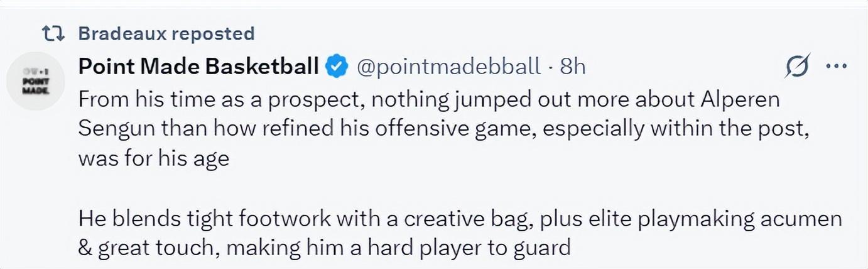Viewport: 868px width, 269px height.
Task: Open the three-dot More options menu
Action: pos(837,65)
